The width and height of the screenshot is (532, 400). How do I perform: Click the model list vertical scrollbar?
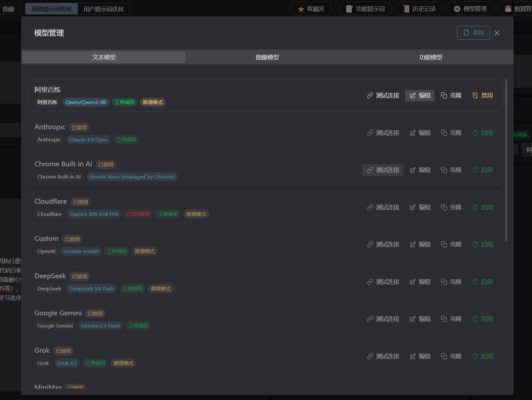click(x=506, y=160)
